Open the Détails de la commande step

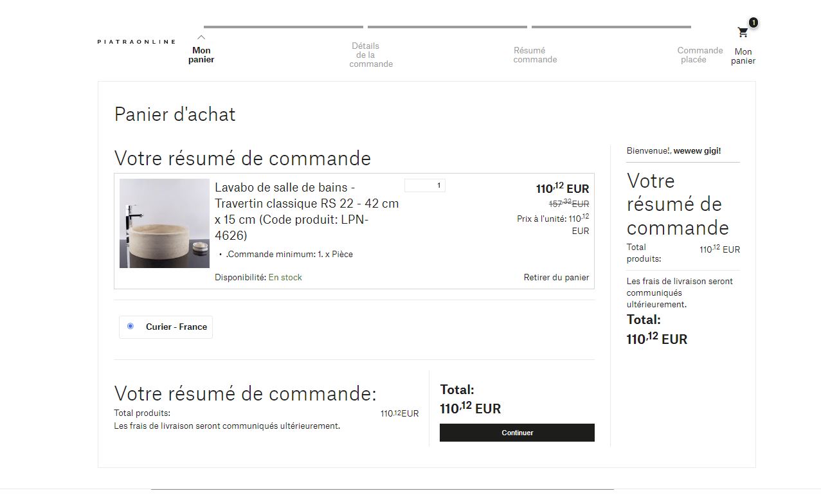click(x=370, y=55)
